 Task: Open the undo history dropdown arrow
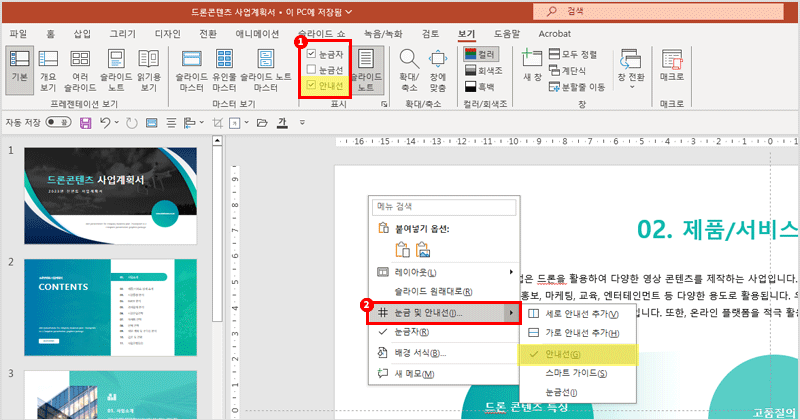(118, 123)
